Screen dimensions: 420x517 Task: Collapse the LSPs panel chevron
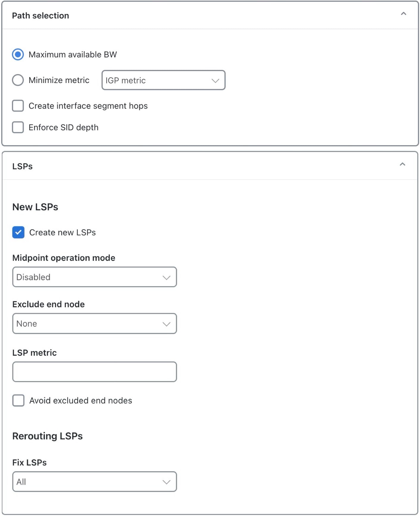click(x=402, y=164)
